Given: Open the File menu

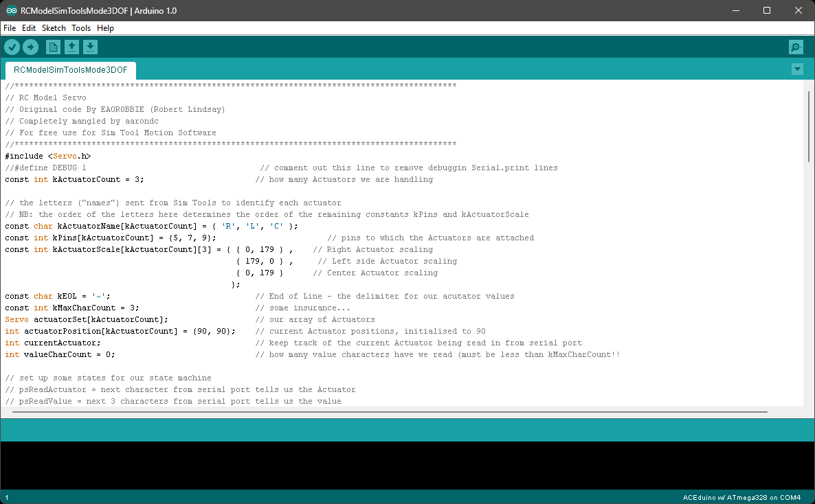Looking at the screenshot, I should click(10, 28).
